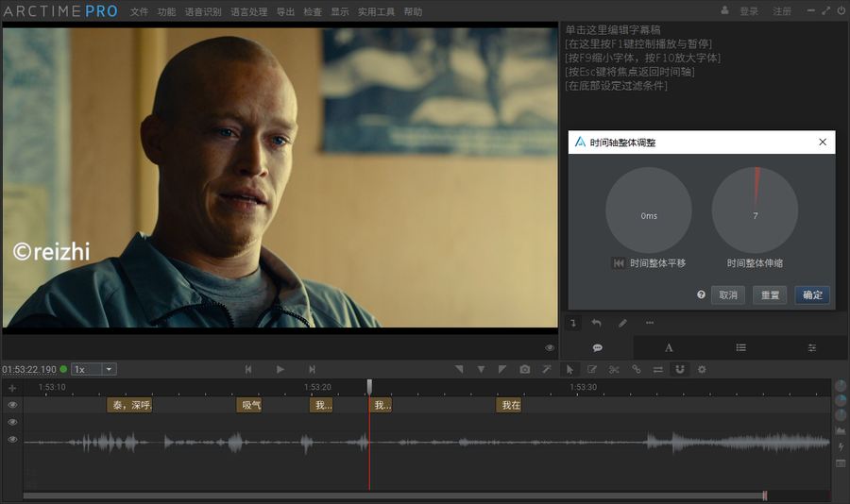Toggle the eye icon below video preview
Viewport: 850px width, 504px height.
(550, 348)
